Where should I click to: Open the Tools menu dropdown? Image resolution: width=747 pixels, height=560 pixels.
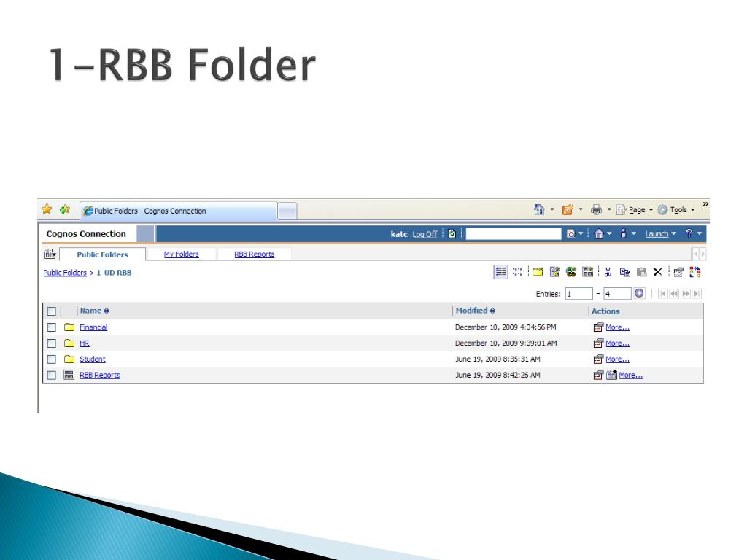click(x=676, y=209)
